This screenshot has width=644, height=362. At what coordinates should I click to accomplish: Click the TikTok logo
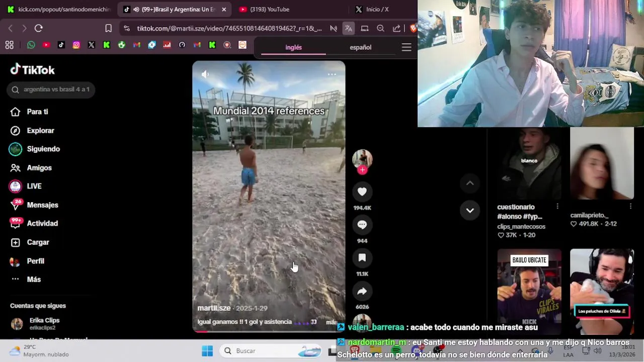pos(33,69)
